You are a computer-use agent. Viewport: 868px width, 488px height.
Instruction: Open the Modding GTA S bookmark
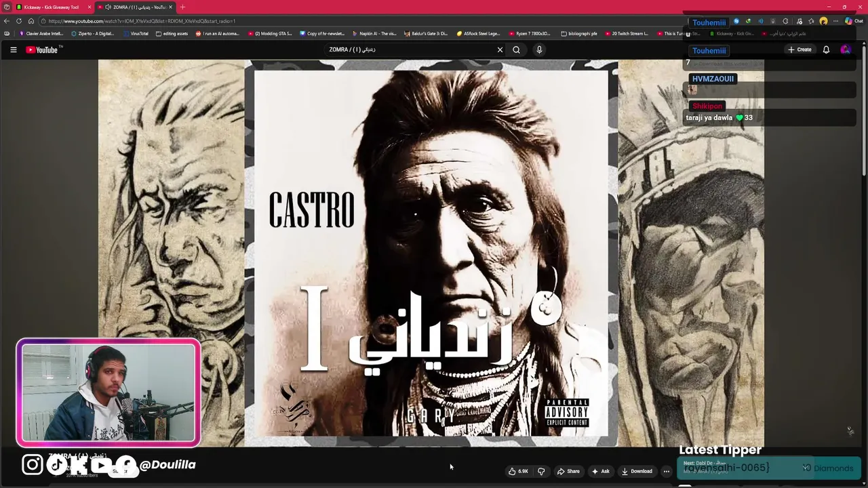coord(270,33)
